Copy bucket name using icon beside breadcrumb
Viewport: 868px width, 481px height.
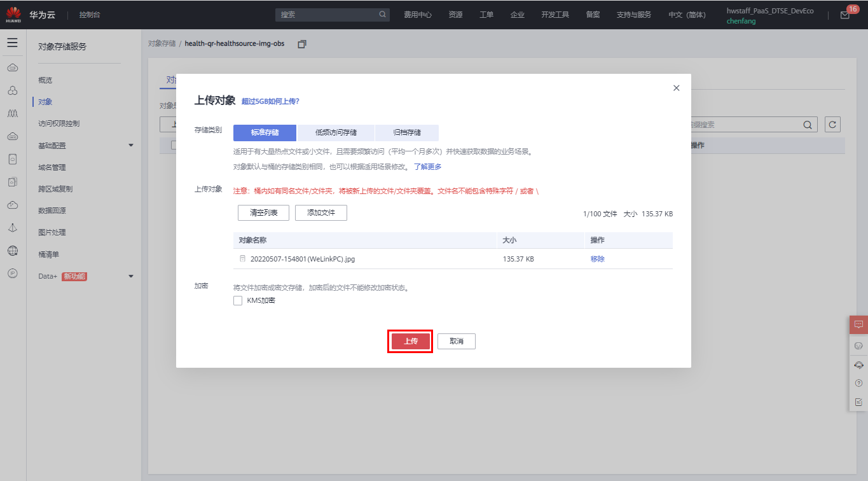[302, 44]
